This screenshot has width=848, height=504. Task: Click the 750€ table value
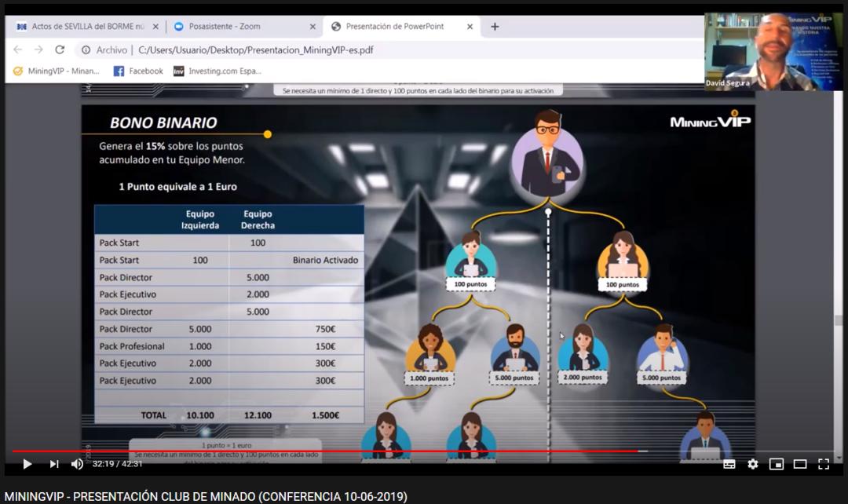point(326,329)
